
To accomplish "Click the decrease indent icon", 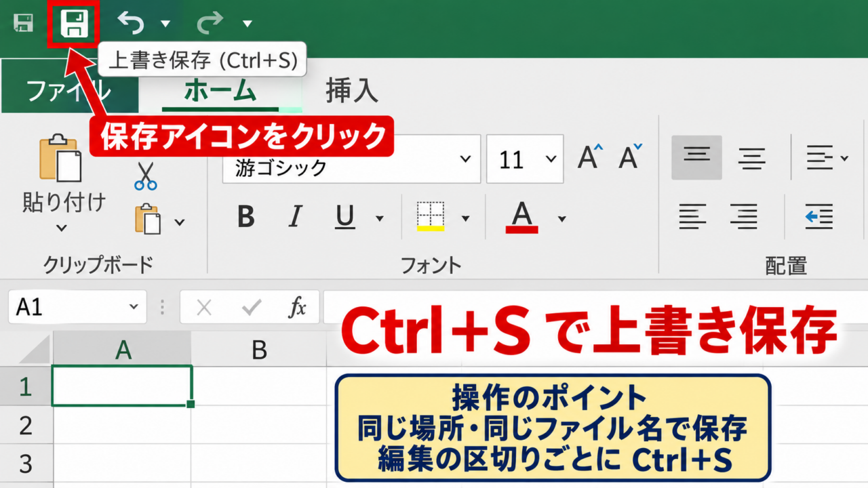I will pyautogui.click(x=818, y=217).
